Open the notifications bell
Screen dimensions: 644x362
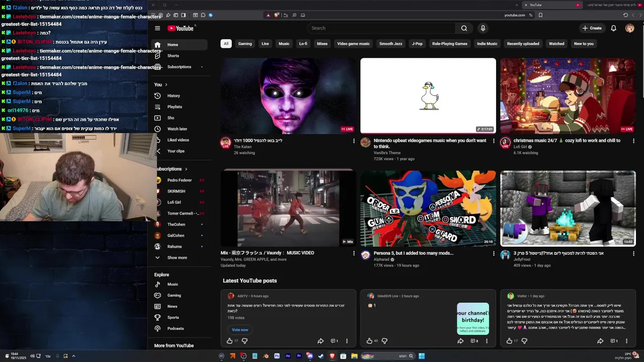point(613,28)
